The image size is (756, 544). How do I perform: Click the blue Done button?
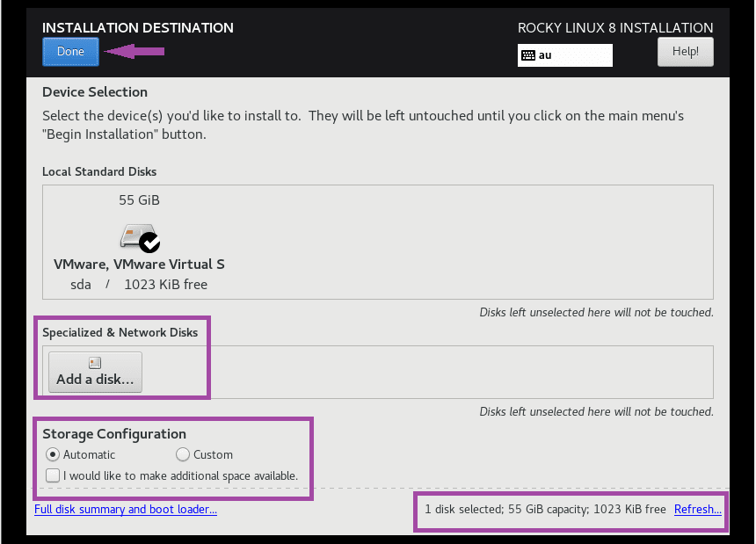70,52
